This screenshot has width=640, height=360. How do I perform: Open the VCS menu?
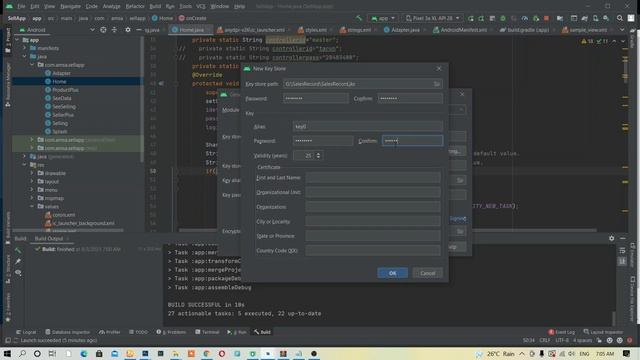200,7
